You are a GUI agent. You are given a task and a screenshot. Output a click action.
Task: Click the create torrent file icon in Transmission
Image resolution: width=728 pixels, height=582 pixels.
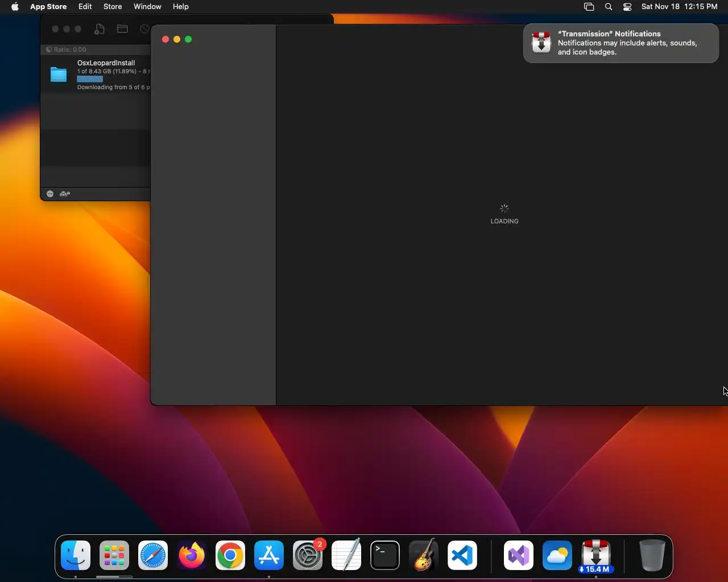100,29
